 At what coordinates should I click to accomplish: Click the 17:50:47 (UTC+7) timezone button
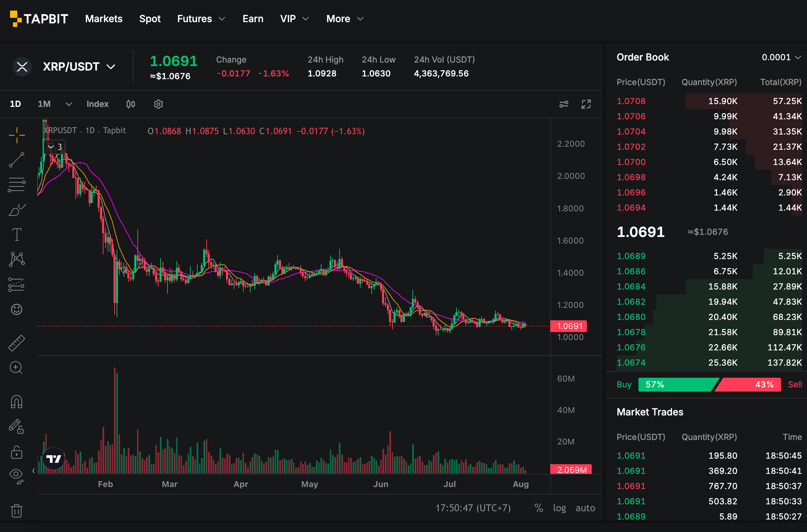[x=473, y=508]
